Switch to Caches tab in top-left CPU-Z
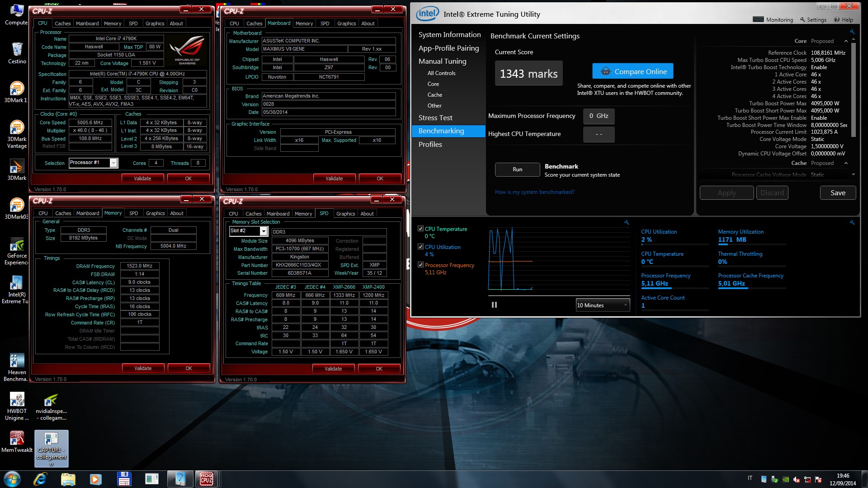Viewport: 868px width, 488px height. click(62, 23)
